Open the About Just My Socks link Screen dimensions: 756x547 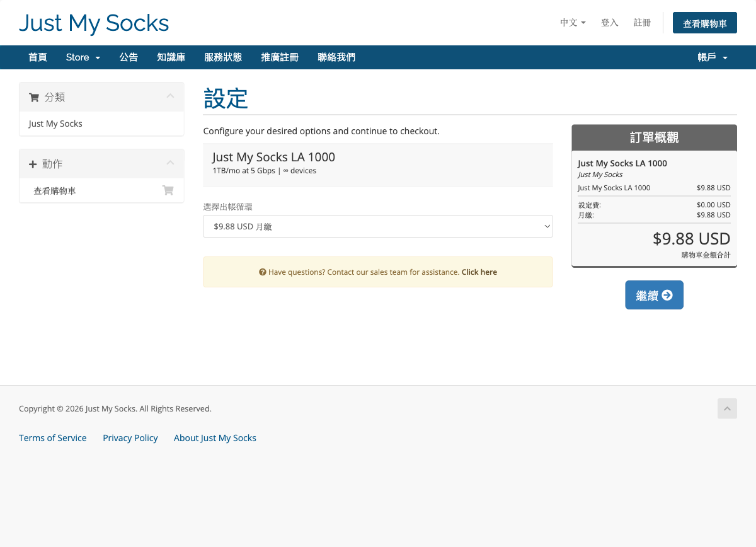pyautogui.click(x=215, y=438)
